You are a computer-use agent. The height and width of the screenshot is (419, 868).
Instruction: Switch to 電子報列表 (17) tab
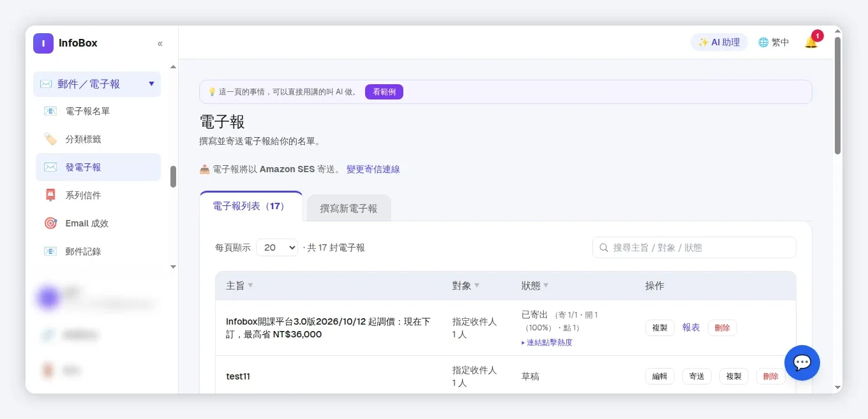pyautogui.click(x=251, y=206)
